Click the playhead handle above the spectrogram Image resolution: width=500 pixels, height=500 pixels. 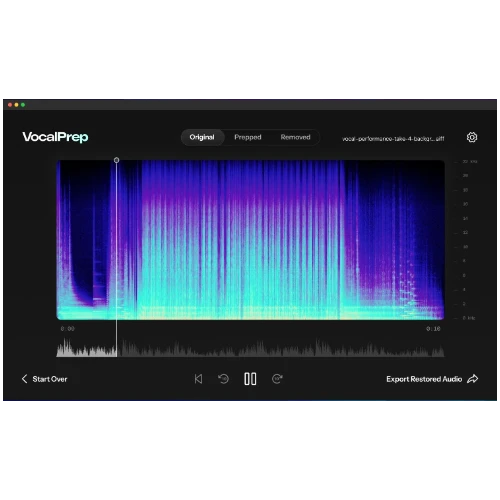click(x=116, y=160)
